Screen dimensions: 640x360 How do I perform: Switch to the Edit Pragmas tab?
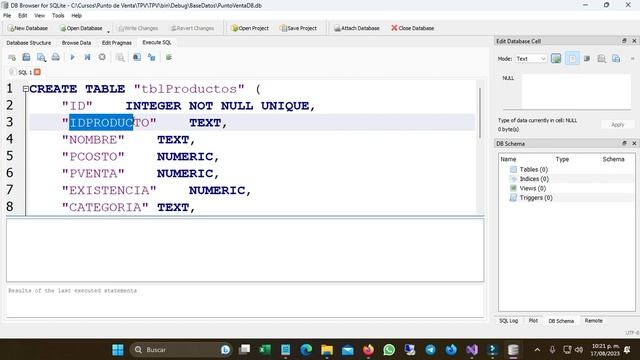coord(117,42)
